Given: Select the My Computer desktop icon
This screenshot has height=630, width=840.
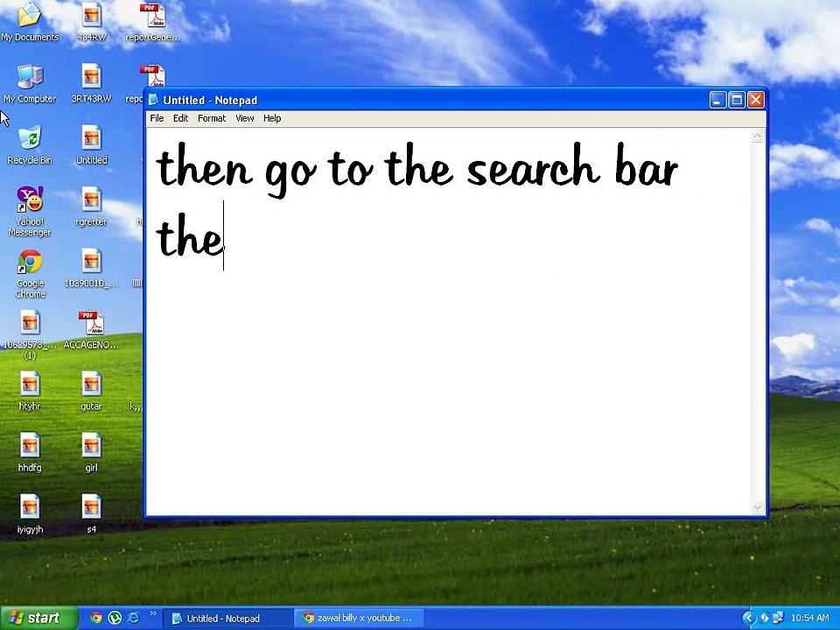Looking at the screenshot, I should [x=30, y=83].
